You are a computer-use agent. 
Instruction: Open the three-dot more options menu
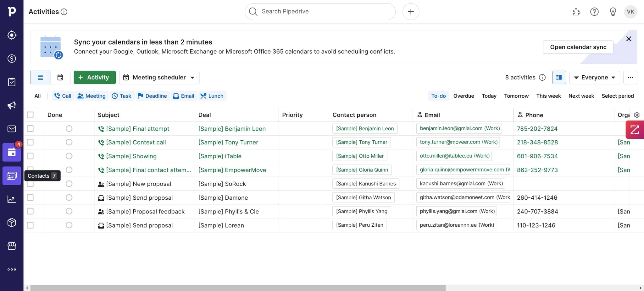coord(630,78)
